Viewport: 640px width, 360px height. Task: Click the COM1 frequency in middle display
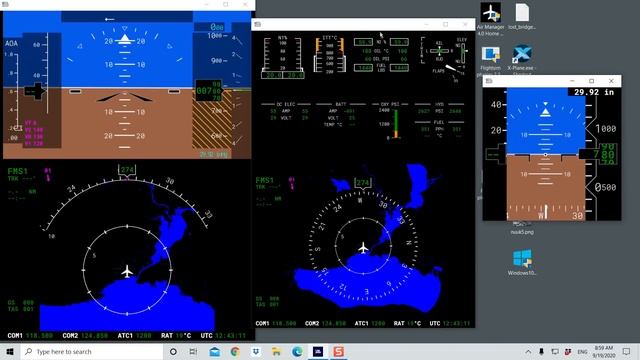point(284,323)
